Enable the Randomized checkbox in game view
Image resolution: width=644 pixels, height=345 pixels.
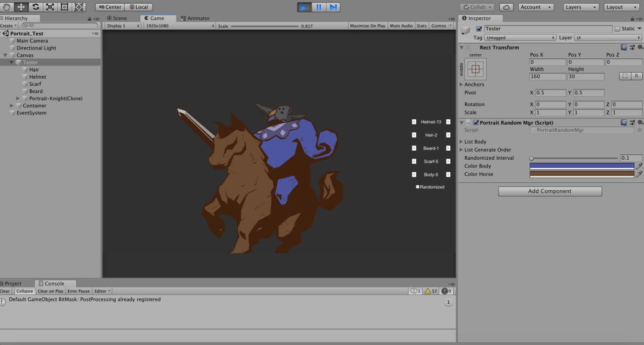coord(417,187)
